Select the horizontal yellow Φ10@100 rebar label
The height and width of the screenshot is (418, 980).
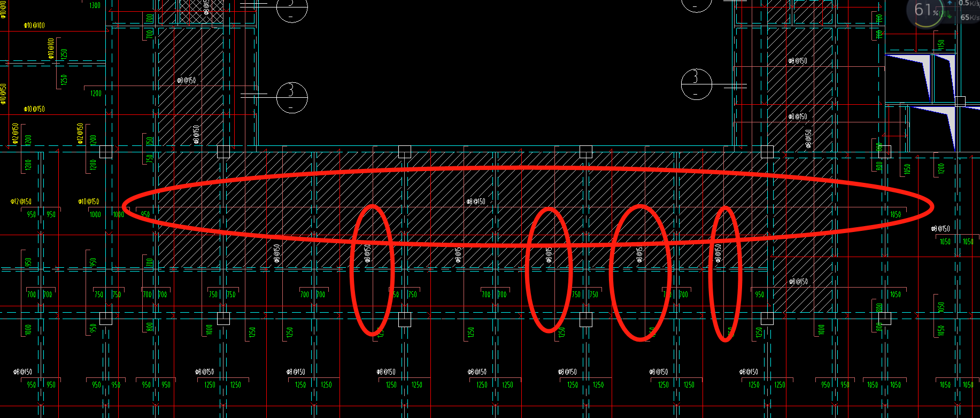tap(34, 25)
